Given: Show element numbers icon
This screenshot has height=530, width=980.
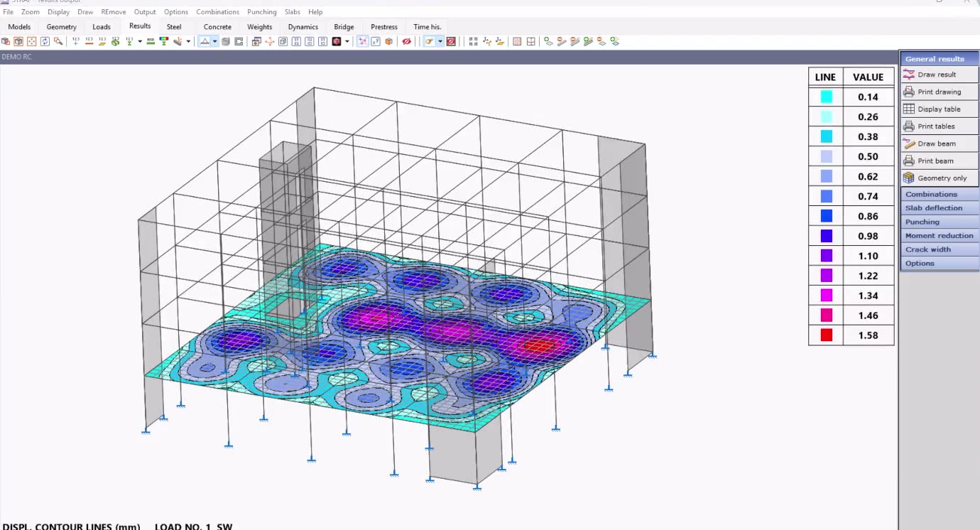Looking at the screenshot, I should (x=102, y=41).
